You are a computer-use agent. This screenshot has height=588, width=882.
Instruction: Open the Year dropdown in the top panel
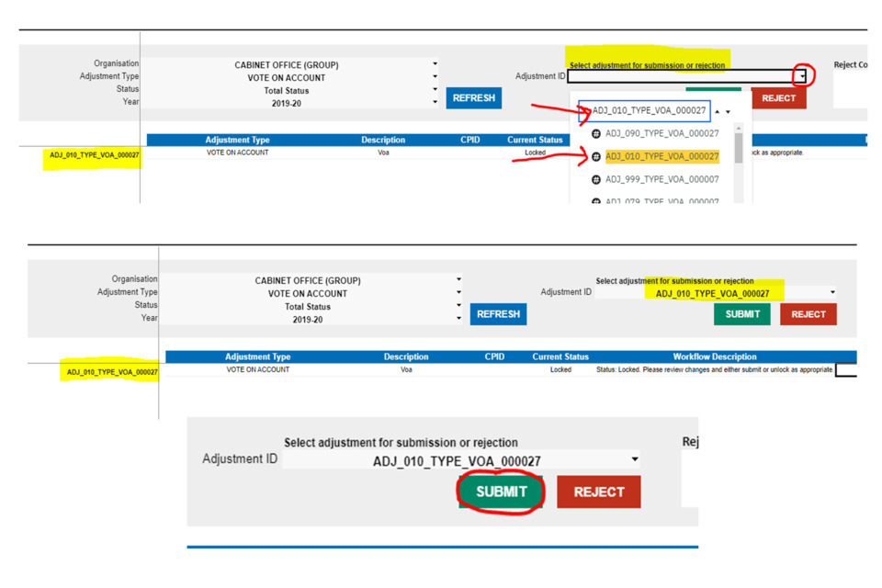coord(435,102)
